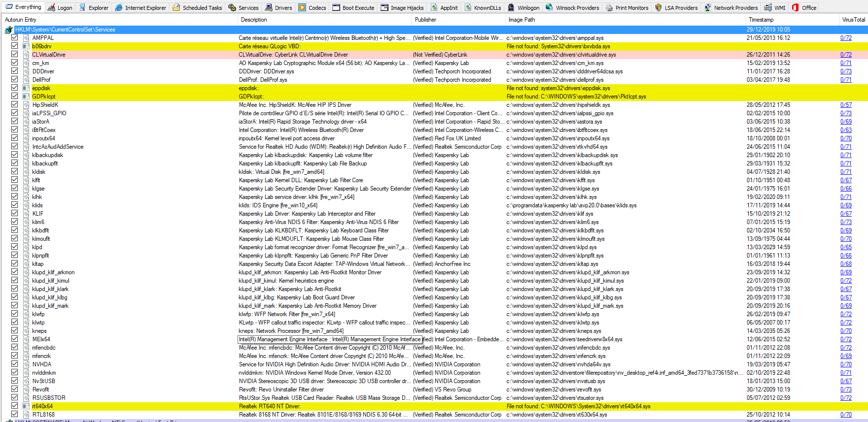Toggle the AMPPAL entry checkbox
Image resolution: width=868 pixels, height=422 pixels.
(x=14, y=37)
